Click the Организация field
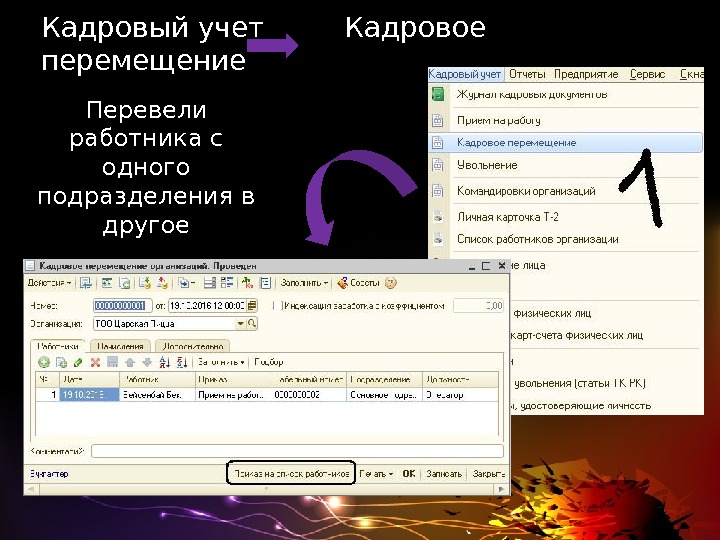Image resolution: width=720 pixels, height=540 pixels. [164, 324]
